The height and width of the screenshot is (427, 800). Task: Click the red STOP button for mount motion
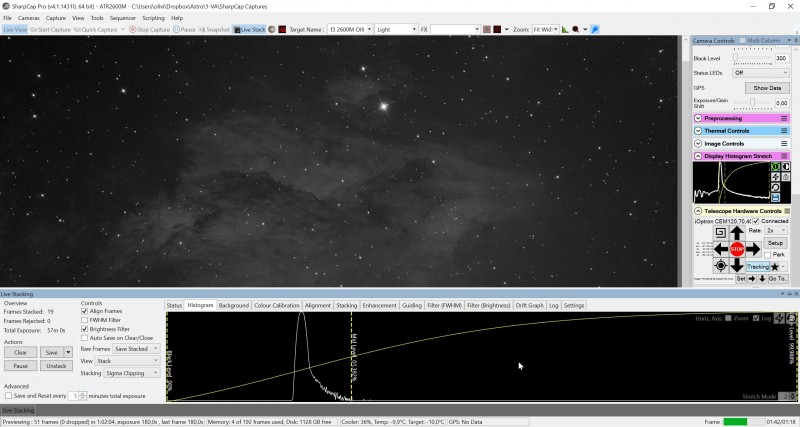coord(737,249)
